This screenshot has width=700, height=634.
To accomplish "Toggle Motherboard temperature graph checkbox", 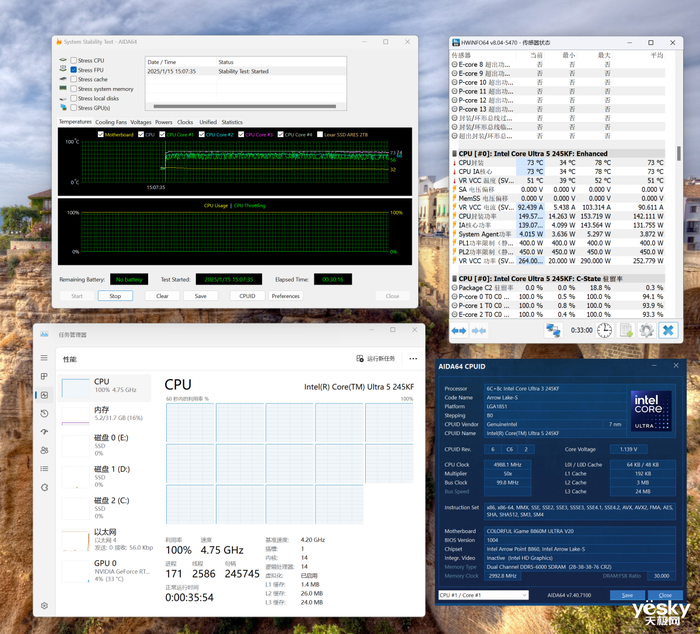I will pos(100,134).
